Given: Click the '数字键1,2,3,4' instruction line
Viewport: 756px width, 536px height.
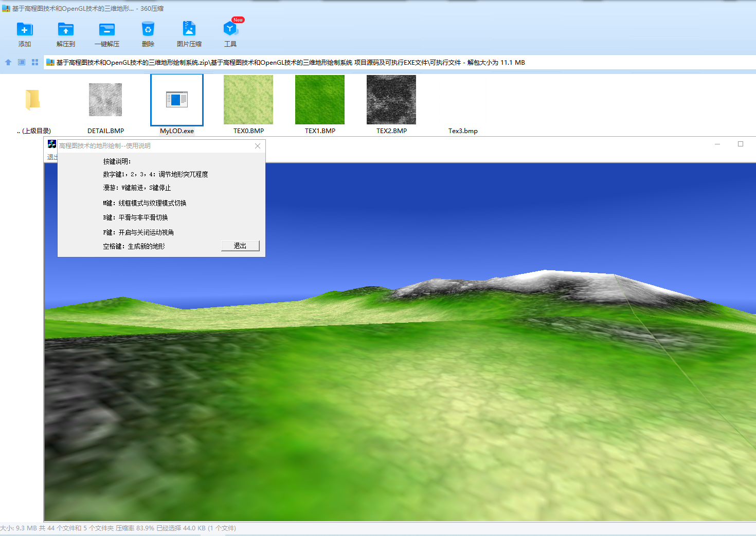Looking at the screenshot, I should point(155,175).
